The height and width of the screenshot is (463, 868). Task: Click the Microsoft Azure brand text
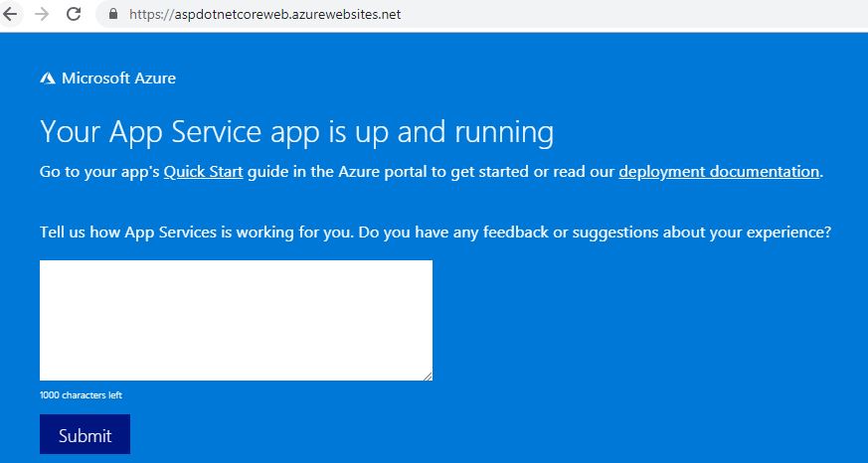pyautogui.click(x=118, y=78)
